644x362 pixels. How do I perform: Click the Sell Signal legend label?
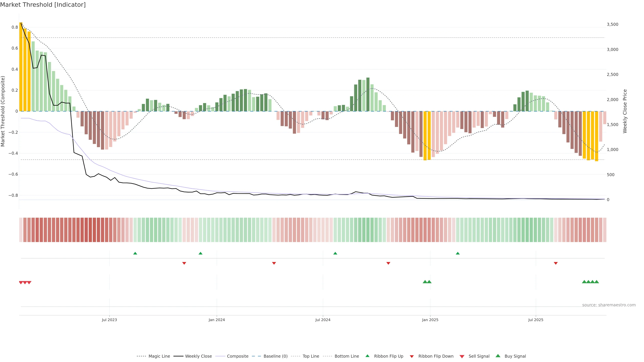click(x=479, y=356)
